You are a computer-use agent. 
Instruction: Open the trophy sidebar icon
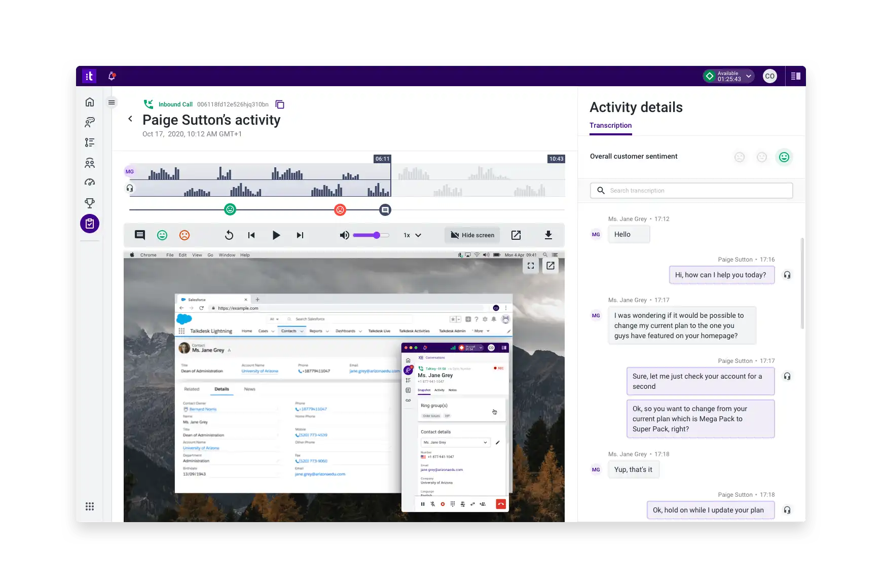pyautogui.click(x=90, y=203)
